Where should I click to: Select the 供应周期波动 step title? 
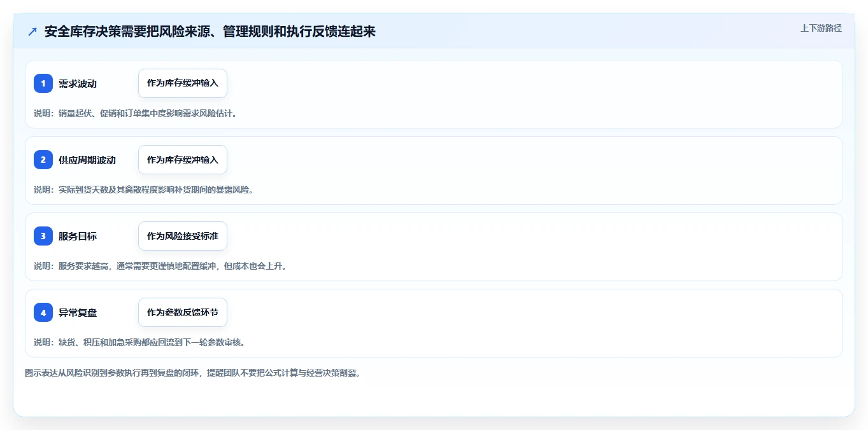point(87,160)
